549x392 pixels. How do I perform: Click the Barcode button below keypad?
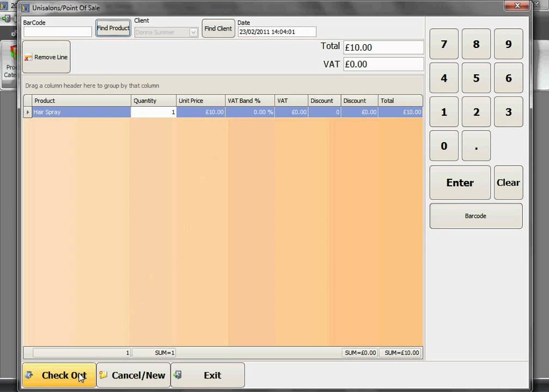tap(476, 216)
